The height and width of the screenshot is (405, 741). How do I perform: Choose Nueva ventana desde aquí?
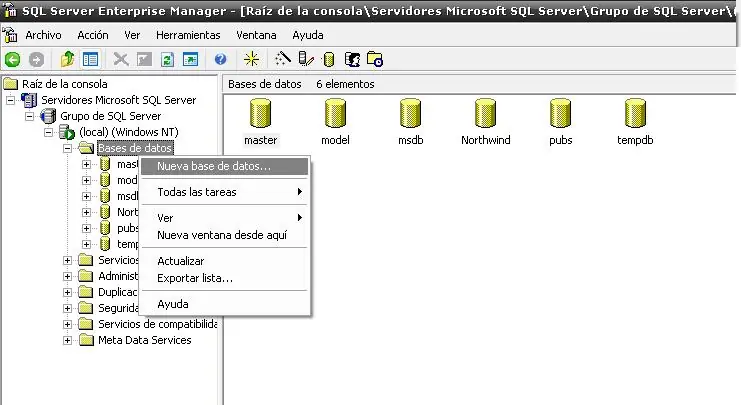click(x=224, y=235)
